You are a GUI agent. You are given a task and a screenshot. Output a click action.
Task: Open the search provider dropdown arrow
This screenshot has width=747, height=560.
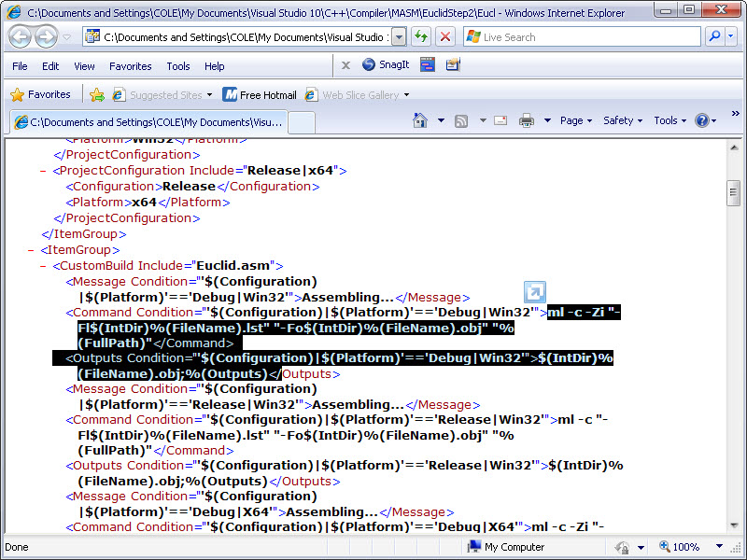coord(731,36)
